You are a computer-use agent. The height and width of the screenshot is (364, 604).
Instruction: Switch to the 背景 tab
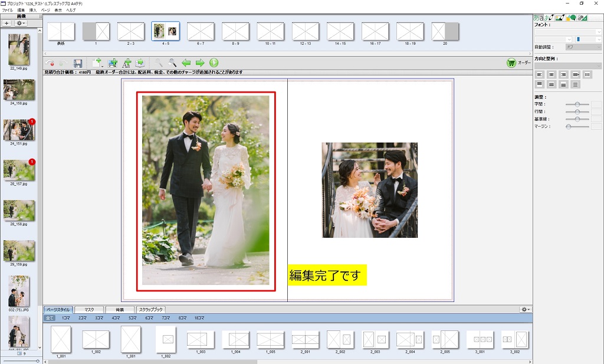pyautogui.click(x=120, y=309)
